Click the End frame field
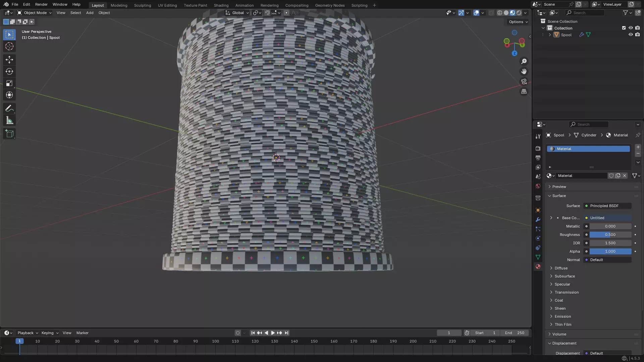 (x=515, y=333)
